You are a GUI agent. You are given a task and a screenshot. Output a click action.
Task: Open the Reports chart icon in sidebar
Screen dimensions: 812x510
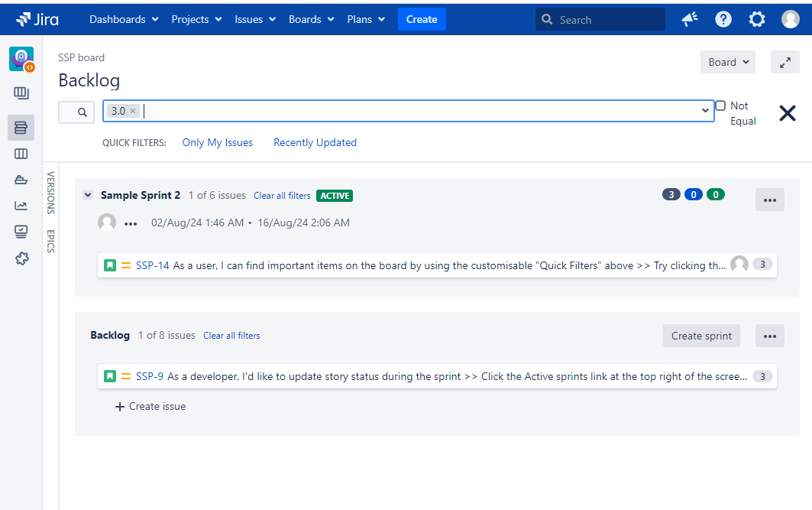[21, 206]
